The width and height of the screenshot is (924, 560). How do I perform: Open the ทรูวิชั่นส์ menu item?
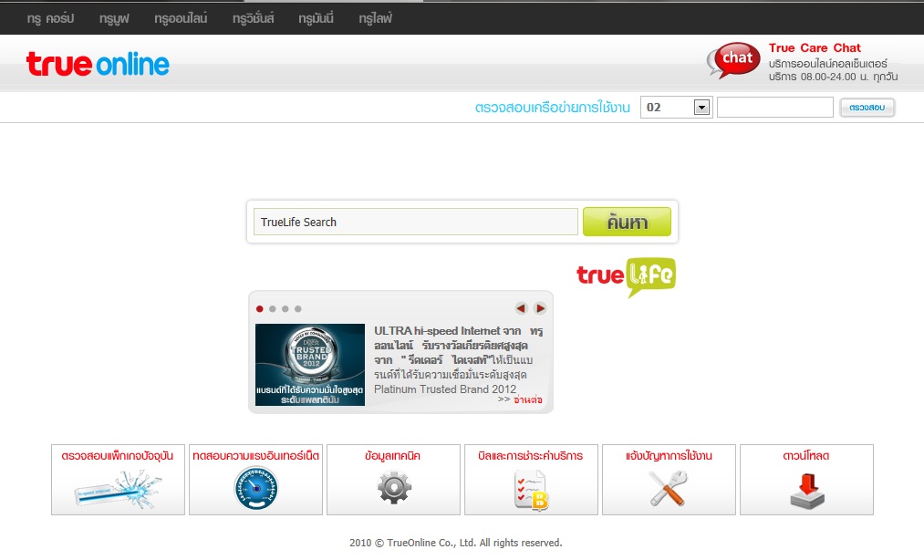253,18
